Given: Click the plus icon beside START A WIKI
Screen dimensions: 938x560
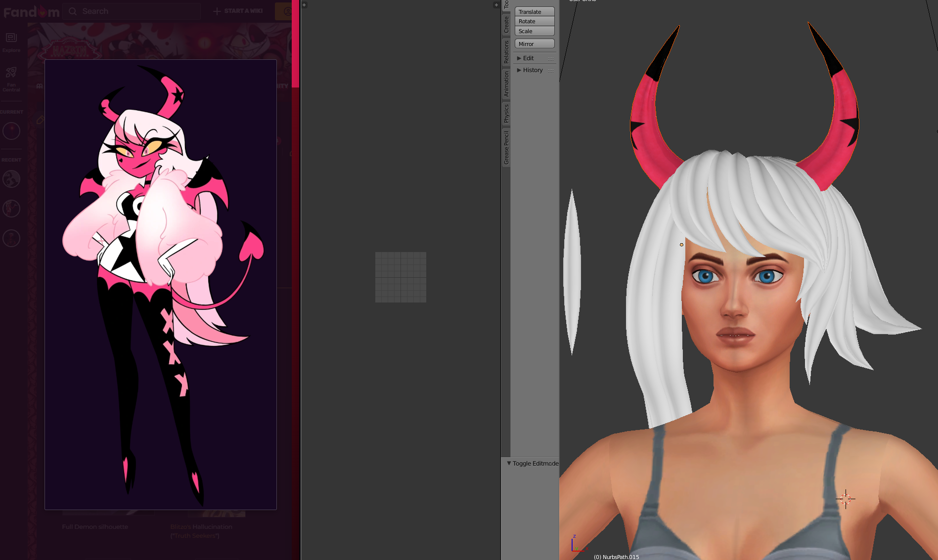Looking at the screenshot, I should tap(217, 11).
